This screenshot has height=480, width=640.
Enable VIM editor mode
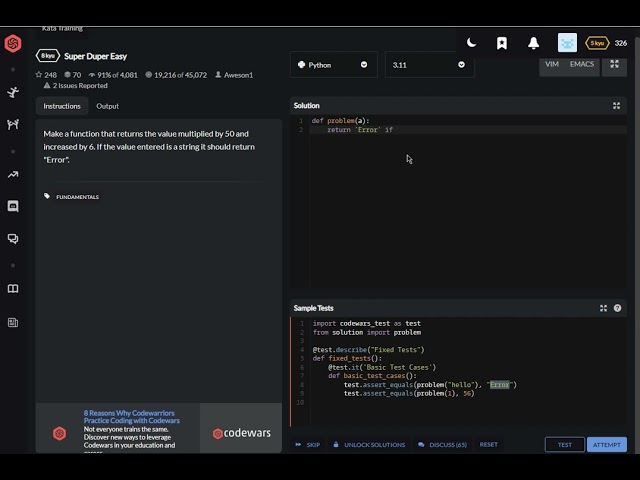(552, 64)
